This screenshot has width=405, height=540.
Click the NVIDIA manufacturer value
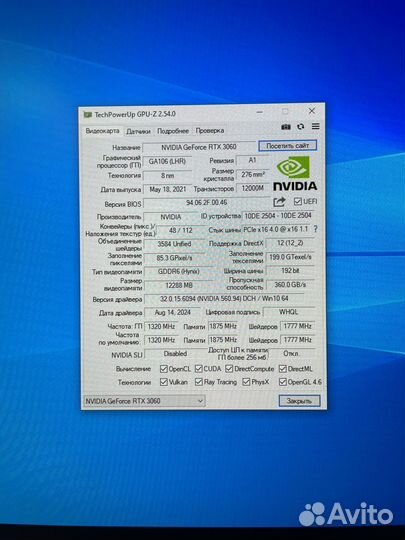pyautogui.click(x=170, y=217)
